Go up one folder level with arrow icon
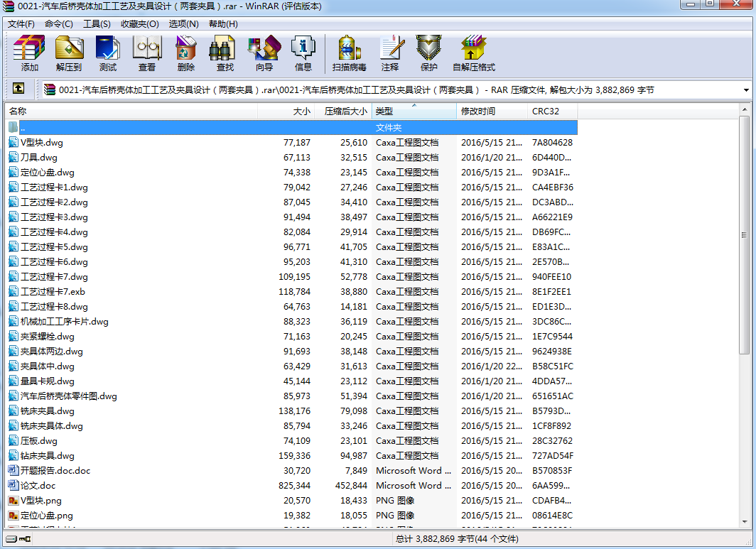This screenshot has height=549, width=756. [x=18, y=88]
